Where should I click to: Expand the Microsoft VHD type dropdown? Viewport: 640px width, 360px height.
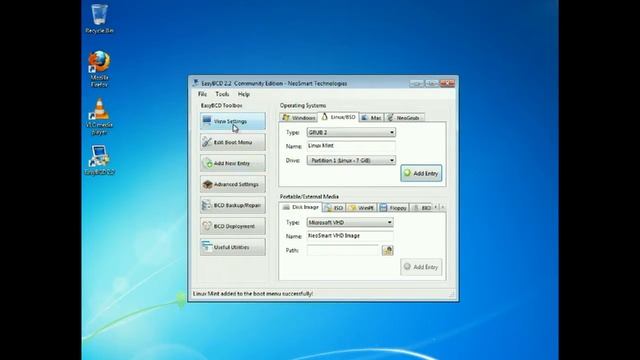click(350, 222)
